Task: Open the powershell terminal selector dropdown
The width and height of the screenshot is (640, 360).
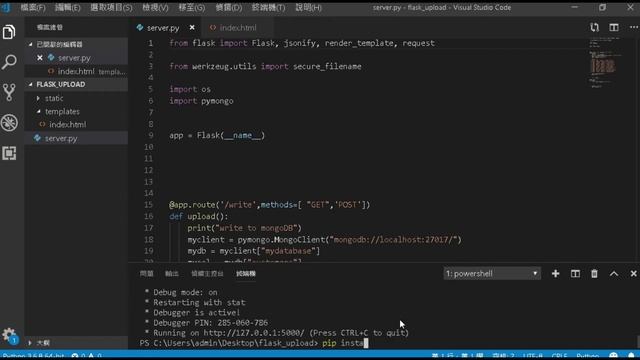Action: coord(492,273)
